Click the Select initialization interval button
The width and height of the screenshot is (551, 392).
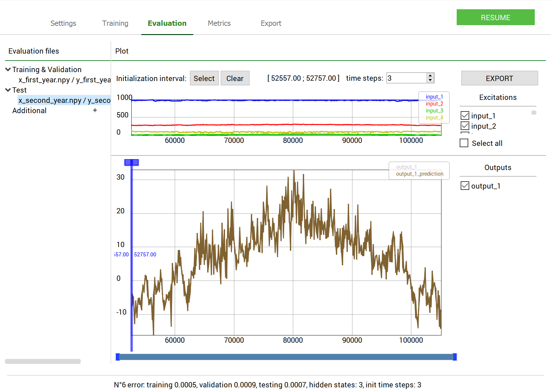tap(204, 78)
